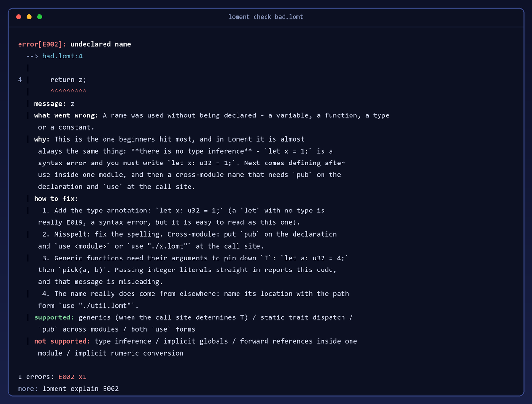Click the '1 errors:' summary text
The image size is (532, 404).
click(x=36, y=377)
